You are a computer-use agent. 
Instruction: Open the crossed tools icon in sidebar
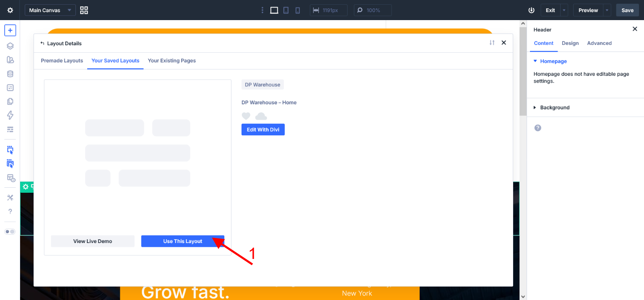click(x=10, y=198)
